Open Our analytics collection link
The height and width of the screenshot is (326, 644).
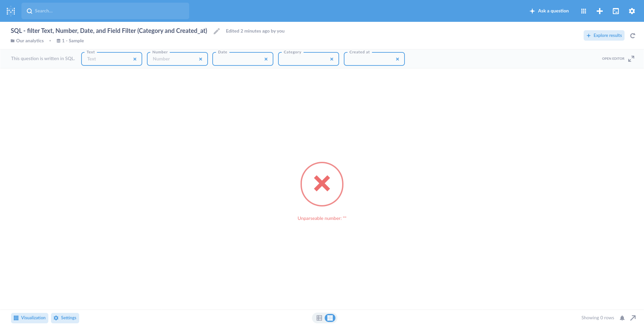coord(27,41)
